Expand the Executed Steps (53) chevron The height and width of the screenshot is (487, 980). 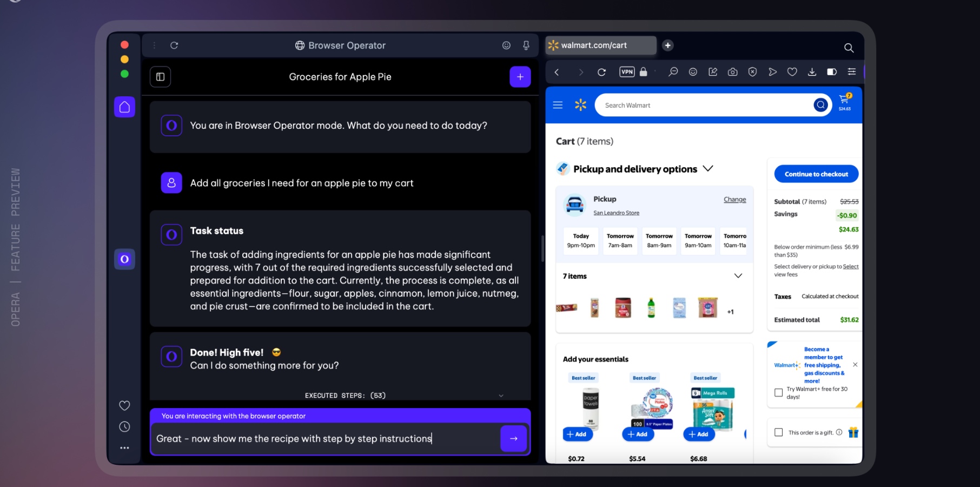click(x=501, y=396)
